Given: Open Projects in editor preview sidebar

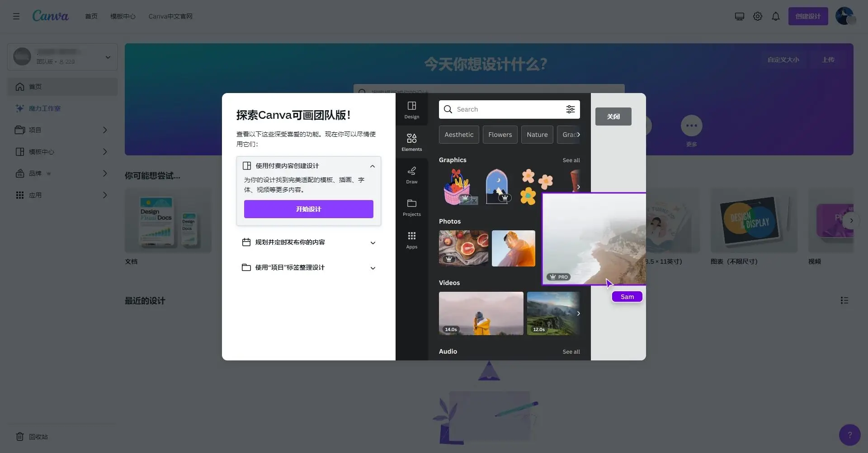Looking at the screenshot, I should tap(412, 207).
